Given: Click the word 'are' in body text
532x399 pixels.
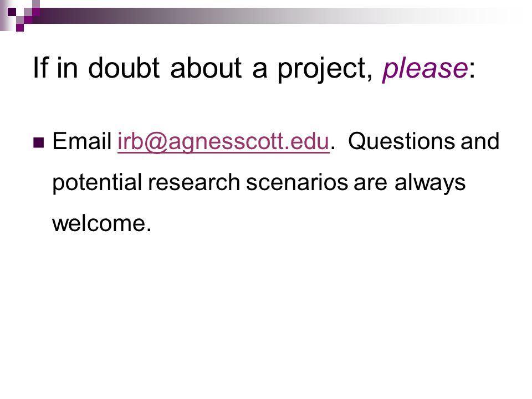Looking at the screenshot, I should click(370, 184).
